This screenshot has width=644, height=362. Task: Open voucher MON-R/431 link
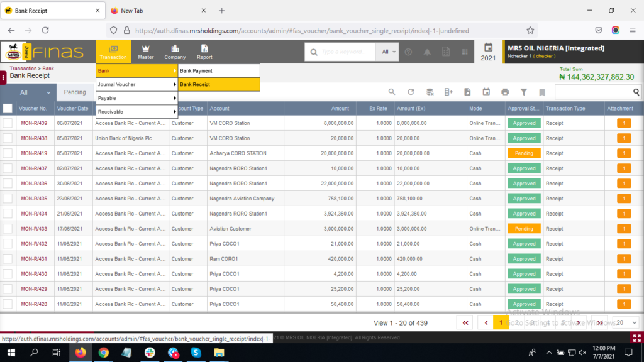tap(34, 259)
